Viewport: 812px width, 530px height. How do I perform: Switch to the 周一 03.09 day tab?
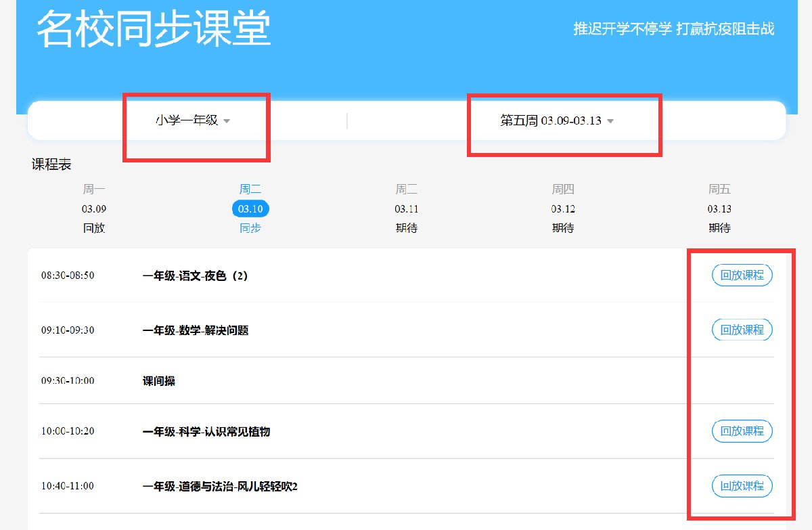pyautogui.click(x=94, y=208)
